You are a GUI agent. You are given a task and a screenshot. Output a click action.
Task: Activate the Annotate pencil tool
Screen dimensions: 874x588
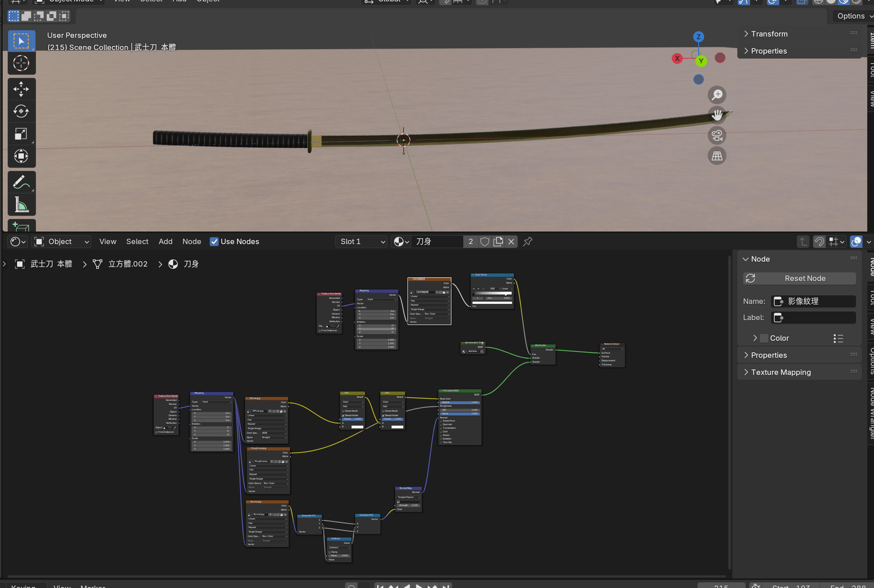21,182
